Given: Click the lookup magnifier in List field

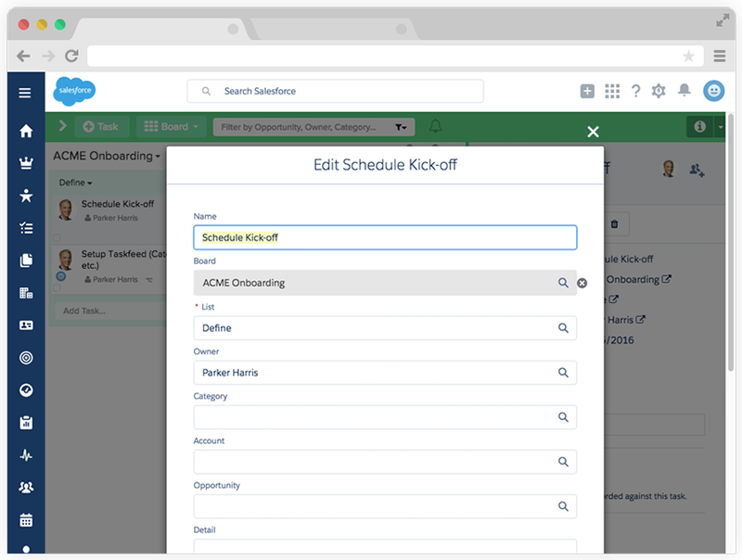Looking at the screenshot, I should pos(563,328).
